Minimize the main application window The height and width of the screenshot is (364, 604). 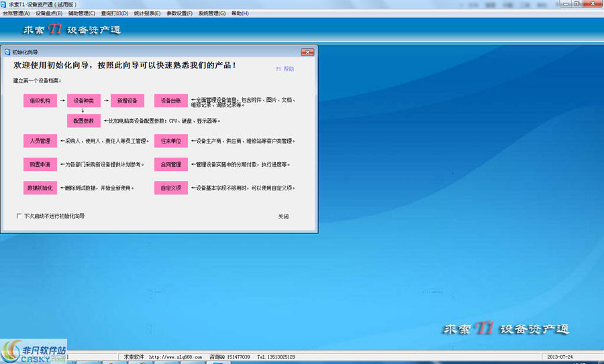click(x=566, y=4)
